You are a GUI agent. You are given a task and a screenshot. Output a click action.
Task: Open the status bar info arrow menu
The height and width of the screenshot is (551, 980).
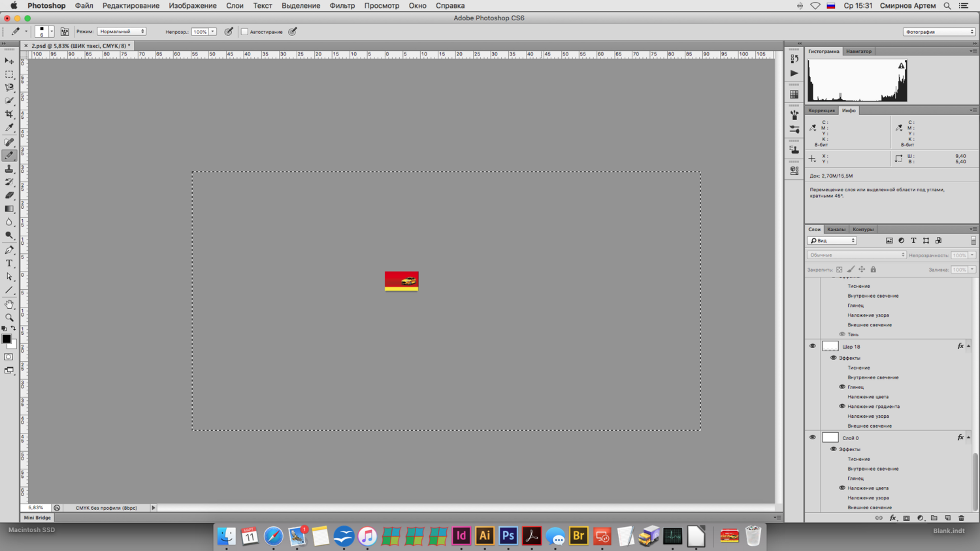[154, 508]
